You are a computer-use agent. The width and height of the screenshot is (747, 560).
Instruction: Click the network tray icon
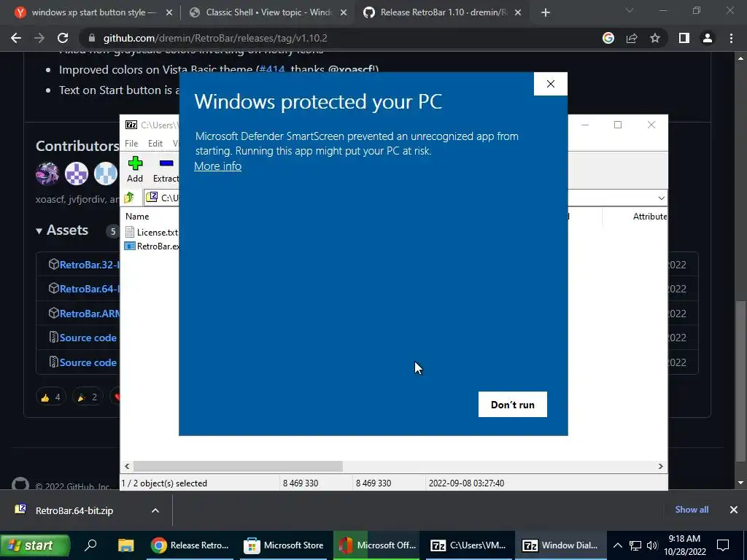(x=635, y=545)
